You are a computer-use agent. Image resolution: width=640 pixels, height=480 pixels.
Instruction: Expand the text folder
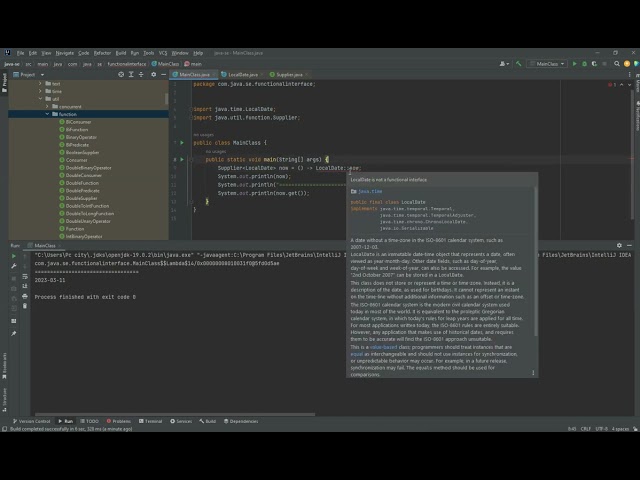[40, 84]
